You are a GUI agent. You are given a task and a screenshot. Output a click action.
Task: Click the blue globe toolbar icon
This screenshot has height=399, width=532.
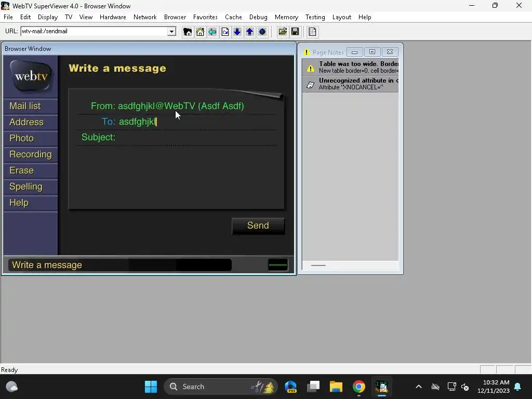pos(262,32)
